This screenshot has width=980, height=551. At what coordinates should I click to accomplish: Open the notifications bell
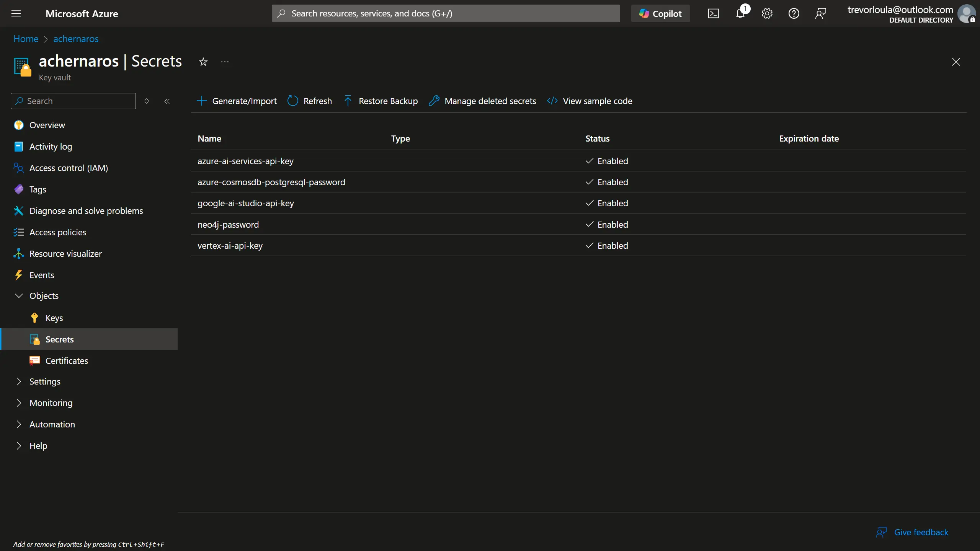[741, 14]
